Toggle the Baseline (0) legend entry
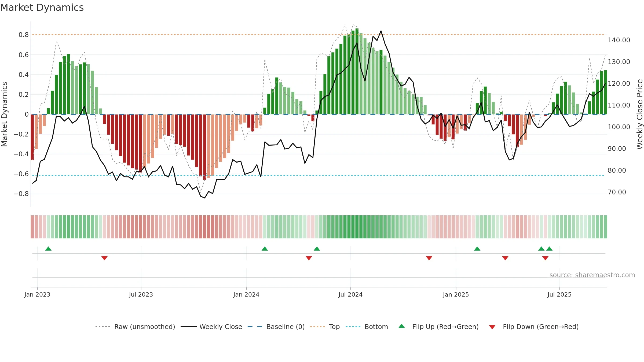644x362 pixels. pyautogui.click(x=276, y=327)
